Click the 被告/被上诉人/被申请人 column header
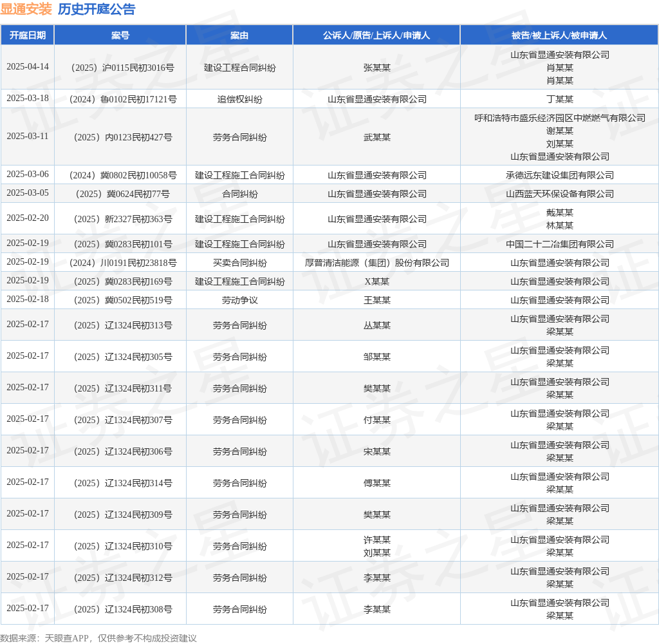Image resolution: width=659 pixels, height=644 pixels. 559,35
